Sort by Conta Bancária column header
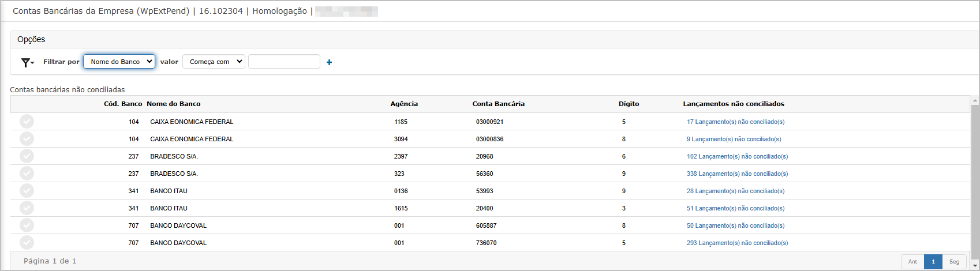 click(x=499, y=104)
